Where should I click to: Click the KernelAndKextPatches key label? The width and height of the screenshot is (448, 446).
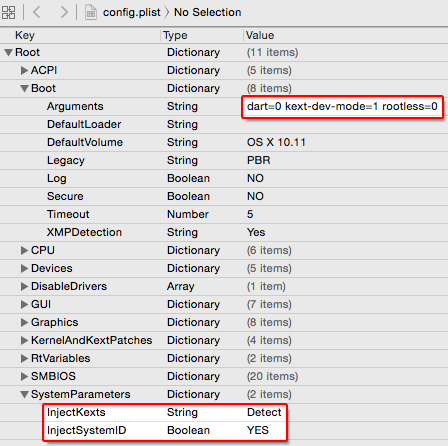[91, 340]
